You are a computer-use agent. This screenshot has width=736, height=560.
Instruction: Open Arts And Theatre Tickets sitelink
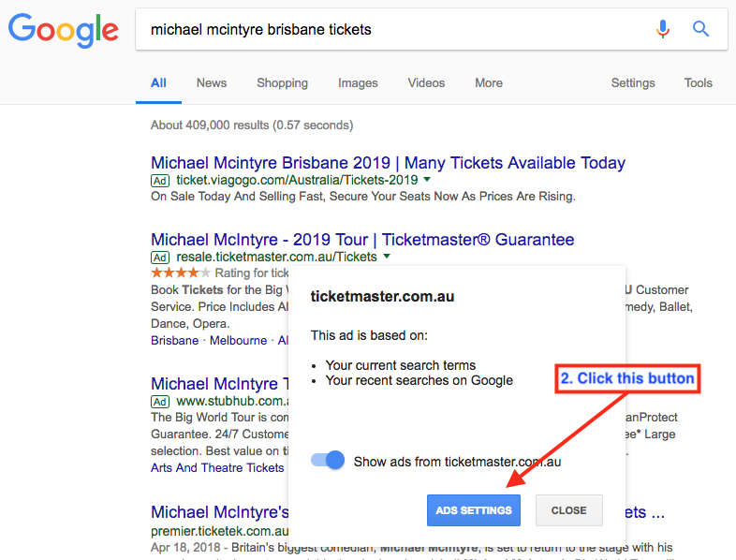217,468
